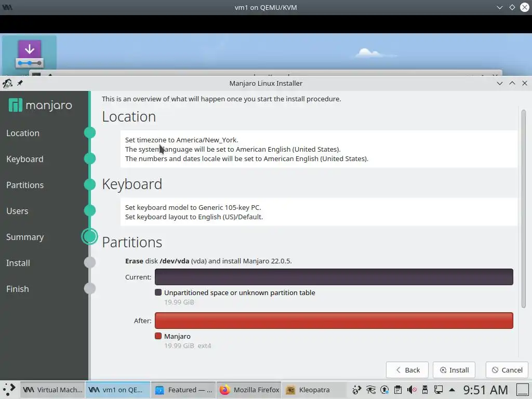Click the grey Finish step dot
The height and width of the screenshot is (399, 532).
pyautogui.click(x=89, y=288)
